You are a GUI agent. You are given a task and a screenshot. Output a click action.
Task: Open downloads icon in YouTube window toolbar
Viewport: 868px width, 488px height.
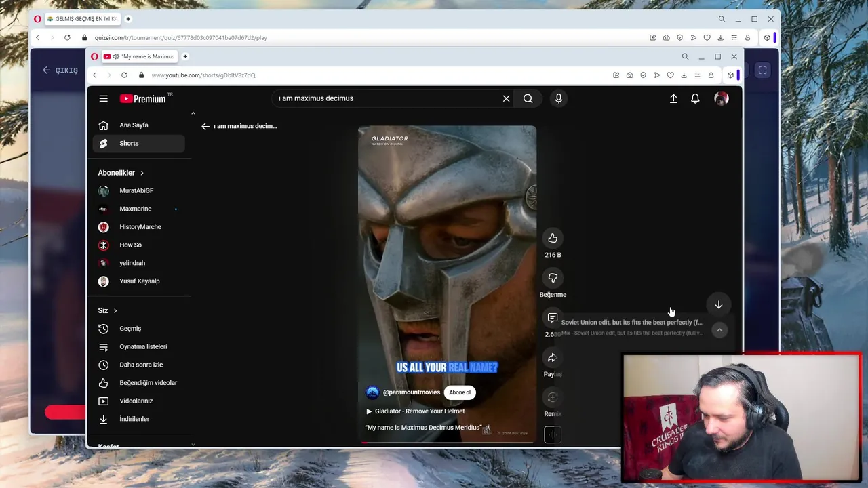point(684,75)
